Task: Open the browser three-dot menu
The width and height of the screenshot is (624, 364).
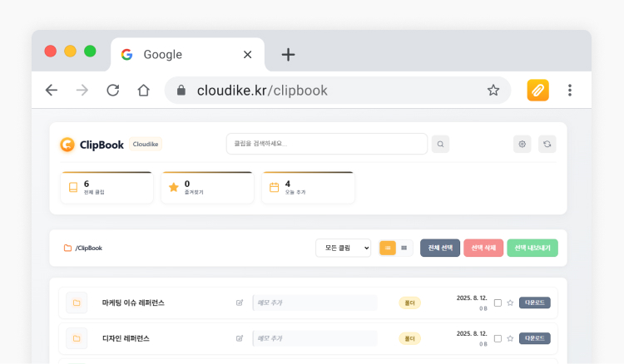Action: click(570, 91)
